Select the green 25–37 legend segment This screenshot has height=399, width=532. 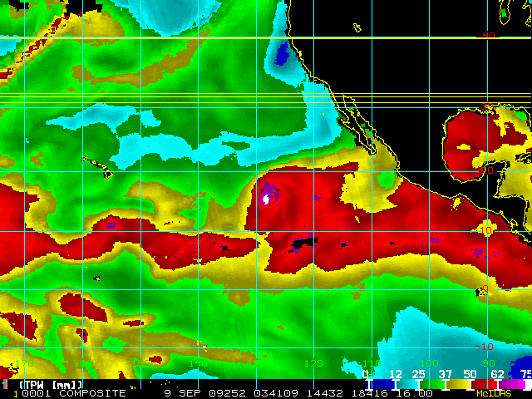click(432, 384)
